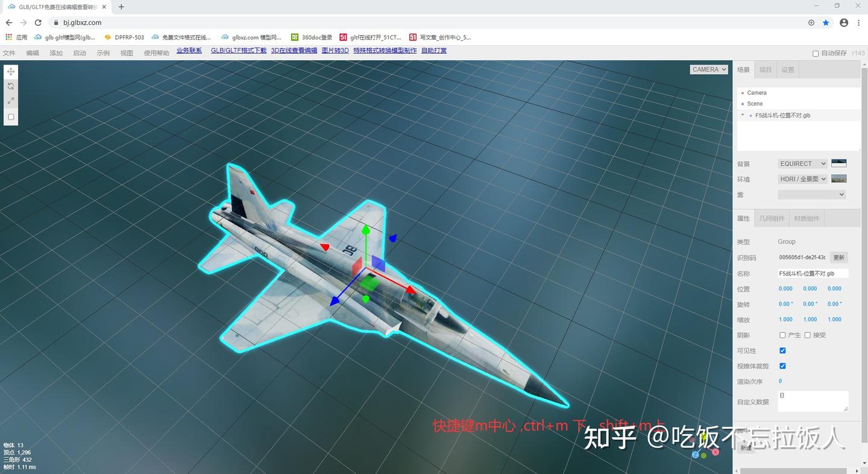Open the 启动 (Play) menu
This screenshot has width=868, height=474.
click(x=80, y=53)
